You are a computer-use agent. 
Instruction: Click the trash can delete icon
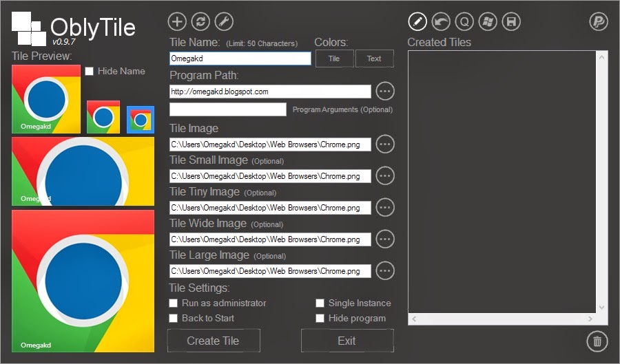(597, 341)
